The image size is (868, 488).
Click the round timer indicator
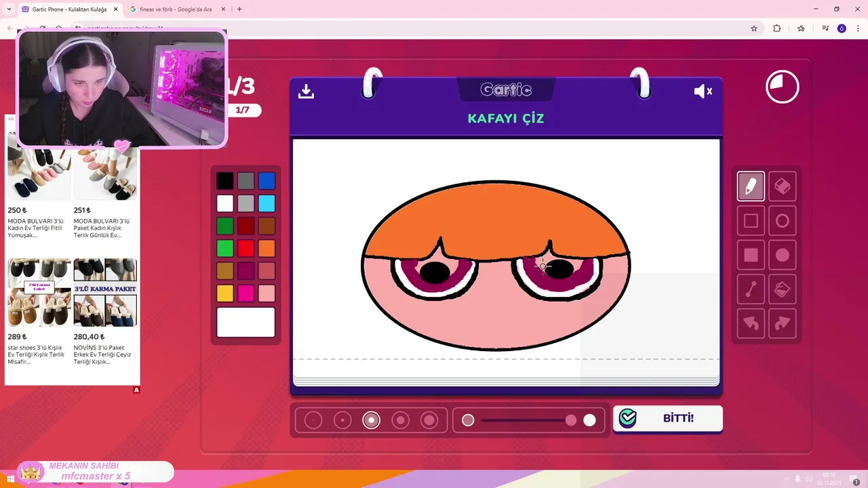pyautogui.click(x=783, y=87)
